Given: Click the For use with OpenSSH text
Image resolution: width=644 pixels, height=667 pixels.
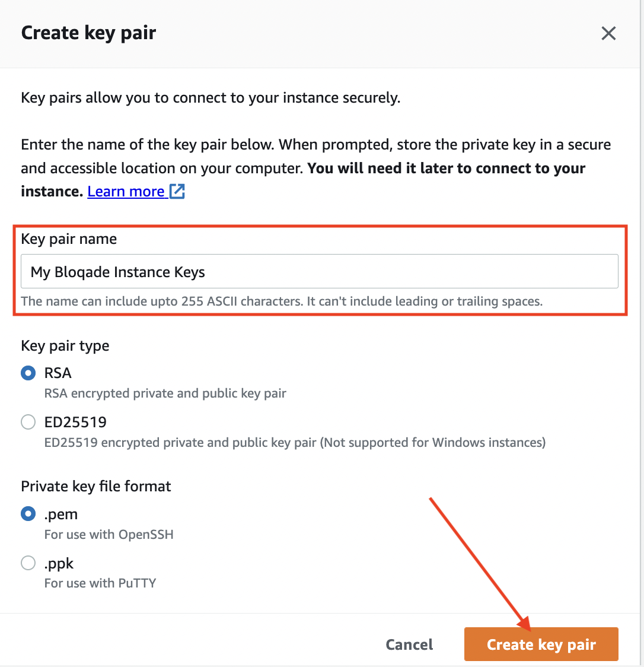Looking at the screenshot, I should [109, 534].
